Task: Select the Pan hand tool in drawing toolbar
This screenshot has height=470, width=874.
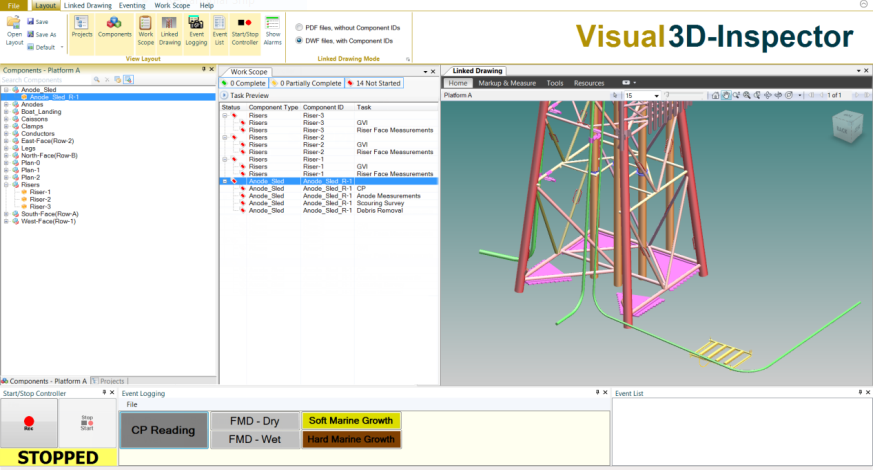Action: pos(726,95)
